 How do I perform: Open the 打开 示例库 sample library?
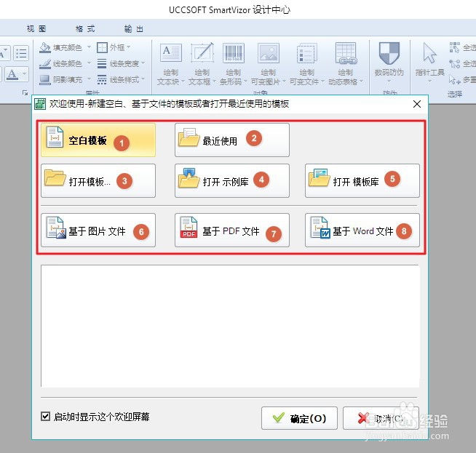pyautogui.click(x=232, y=181)
